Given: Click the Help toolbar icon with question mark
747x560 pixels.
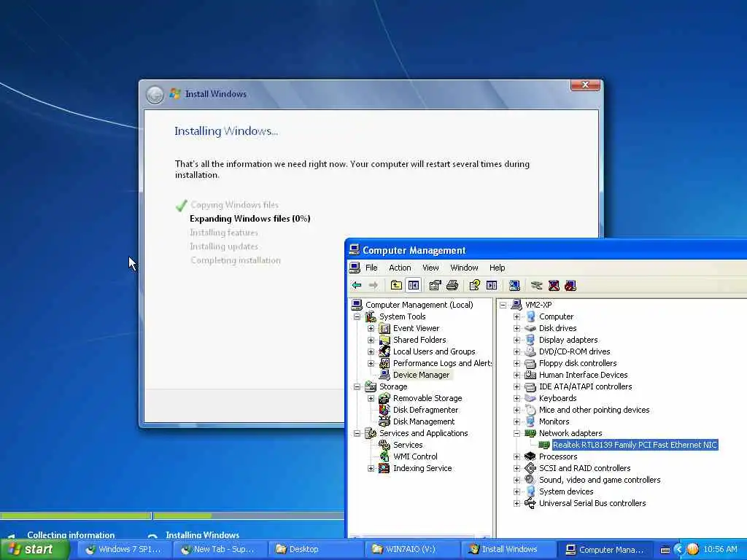Looking at the screenshot, I should (474, 285).
